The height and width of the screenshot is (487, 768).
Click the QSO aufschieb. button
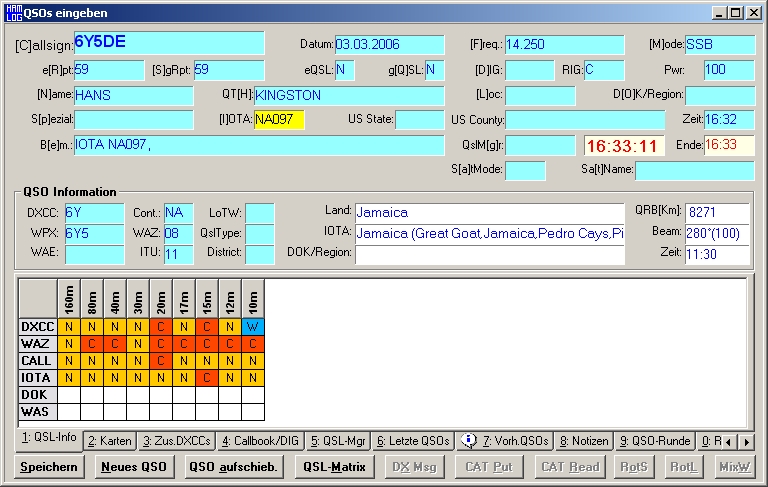[x=232, y=467]
